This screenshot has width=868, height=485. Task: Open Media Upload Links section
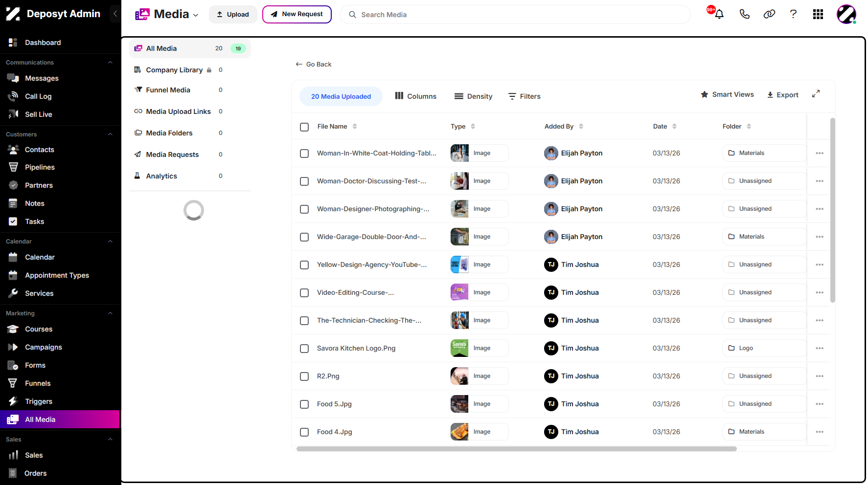click(x=178, y=111)
